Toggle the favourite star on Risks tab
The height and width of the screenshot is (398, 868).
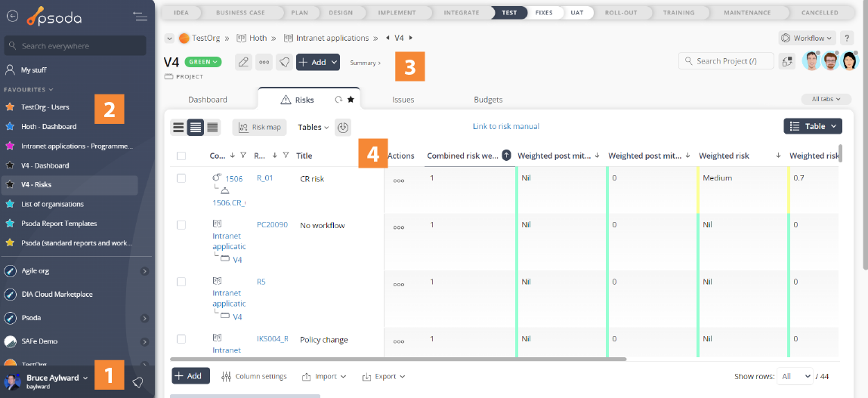(351, 100)
